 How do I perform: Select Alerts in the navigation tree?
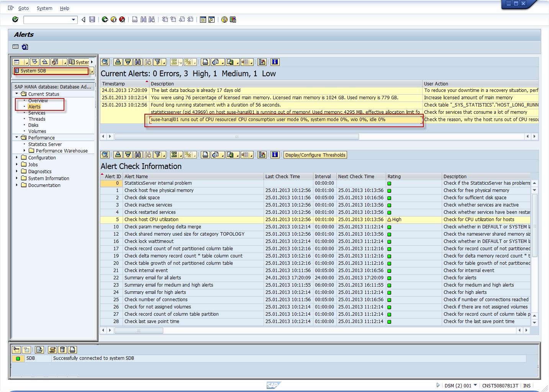tap(34, 107)
